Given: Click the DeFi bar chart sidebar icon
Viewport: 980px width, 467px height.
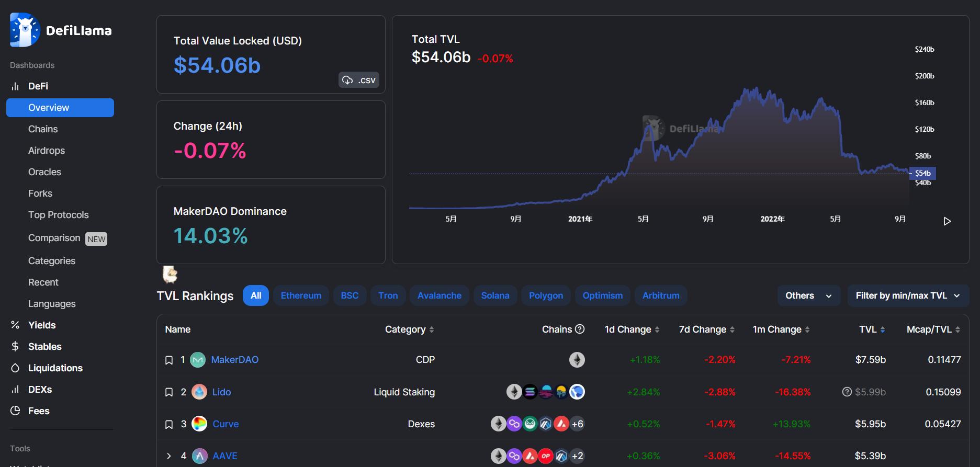Looking at the screenshot, I should coord(15,86).
